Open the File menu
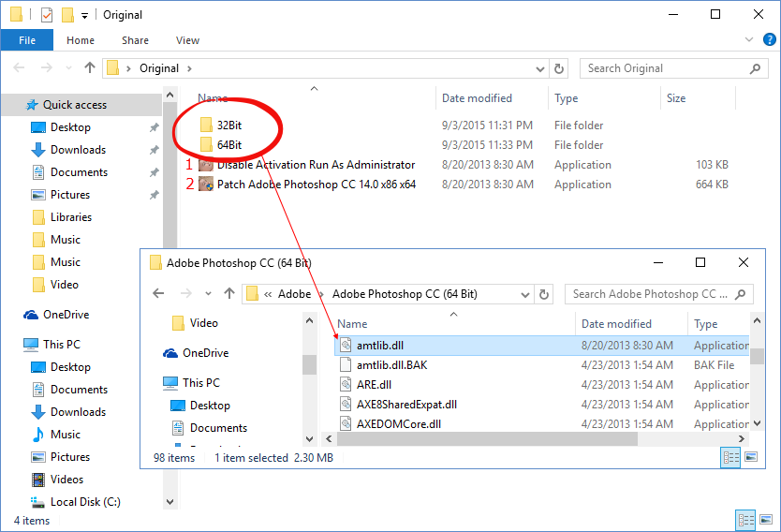This screenshot has width=781, height=532. [27, 40]
